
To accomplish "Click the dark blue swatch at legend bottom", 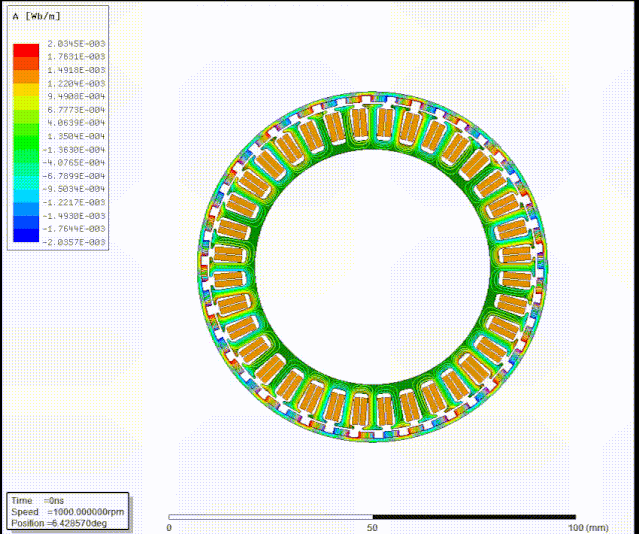I will pos(26,237).
